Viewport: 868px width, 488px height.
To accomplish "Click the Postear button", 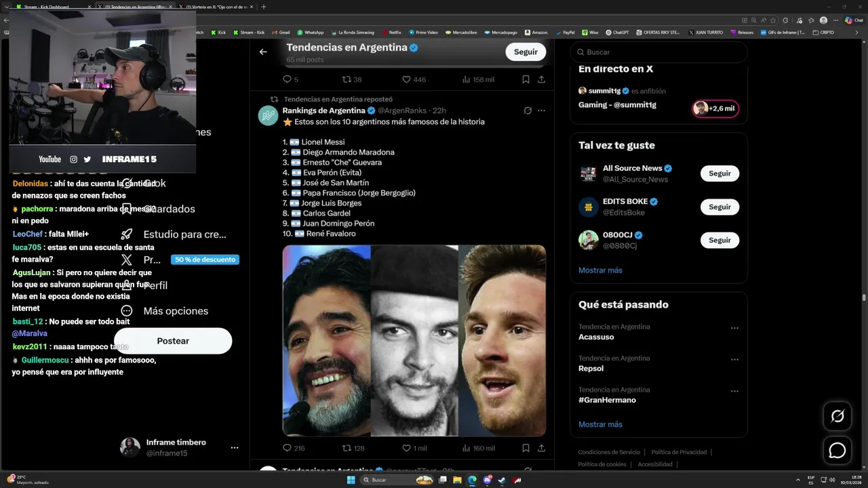I will coord(173,341).
